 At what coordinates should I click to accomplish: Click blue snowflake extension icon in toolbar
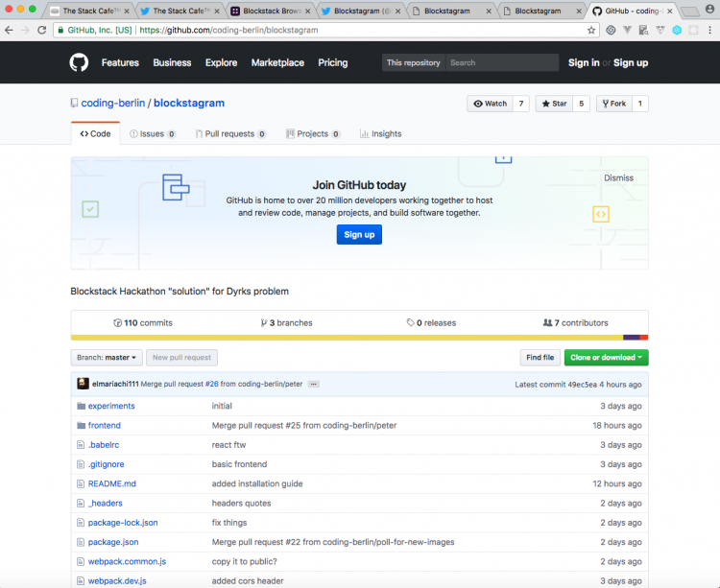coord(677,31)
